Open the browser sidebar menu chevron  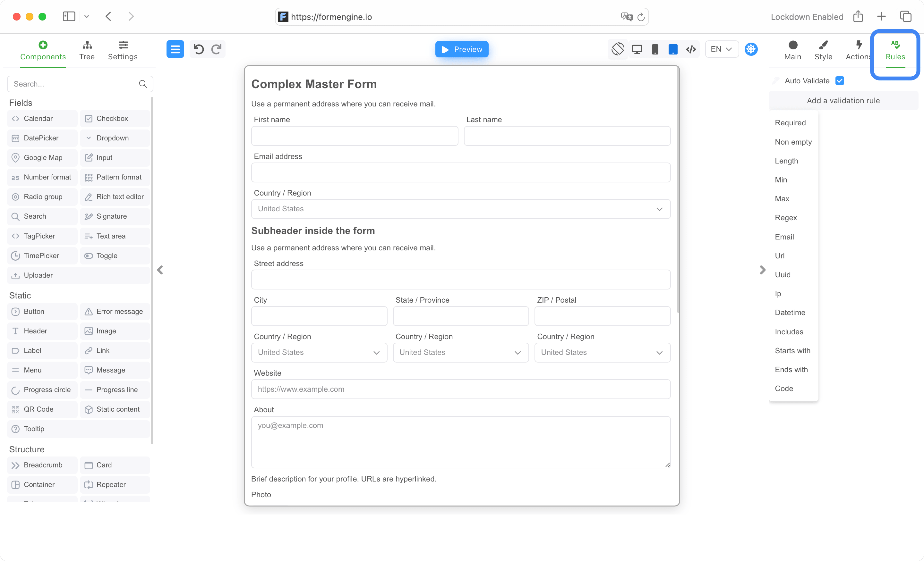[87, 16]
